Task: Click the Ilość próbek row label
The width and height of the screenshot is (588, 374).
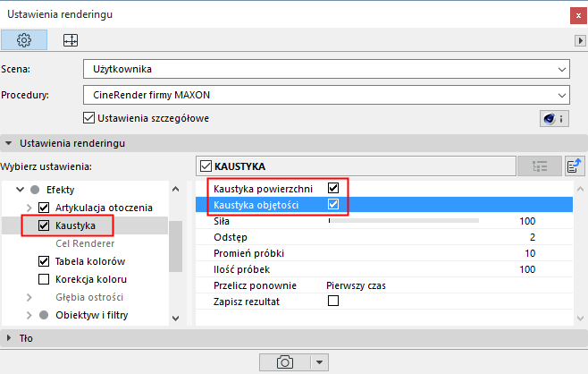Action: [x=241, y=269]
